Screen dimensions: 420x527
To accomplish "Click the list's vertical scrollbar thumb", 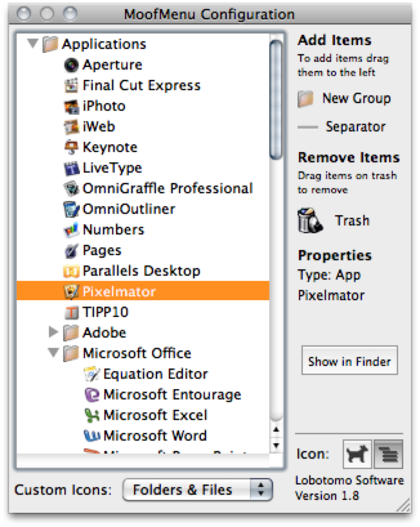I will 276,97.
